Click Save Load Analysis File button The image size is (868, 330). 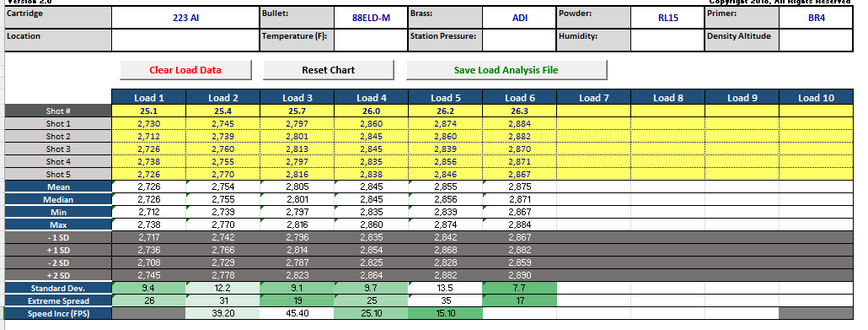pos(506,70)
